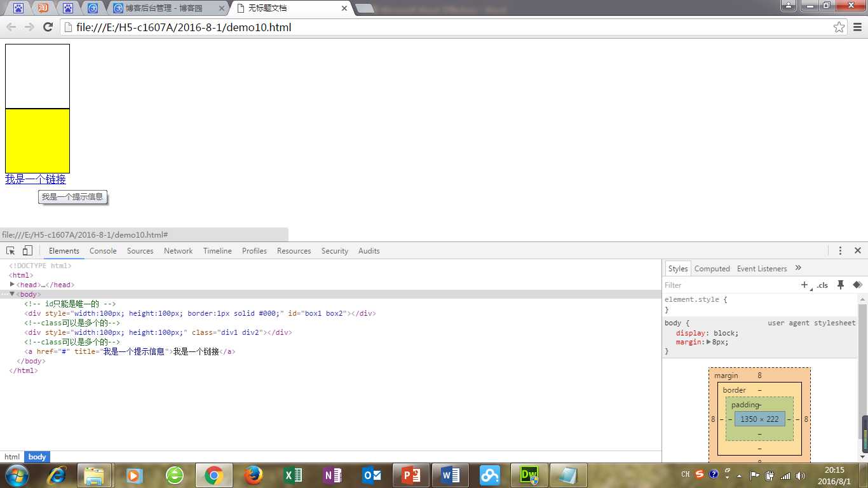
Task: Toggle DevTools device mode icon
Action: pos(27,250)
